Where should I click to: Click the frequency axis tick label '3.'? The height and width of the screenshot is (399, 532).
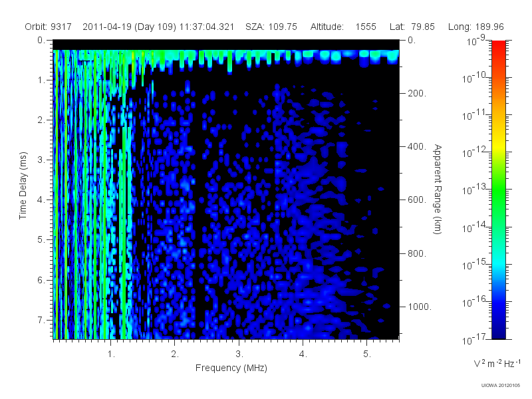pyautogui.click(x=239, y=354)
